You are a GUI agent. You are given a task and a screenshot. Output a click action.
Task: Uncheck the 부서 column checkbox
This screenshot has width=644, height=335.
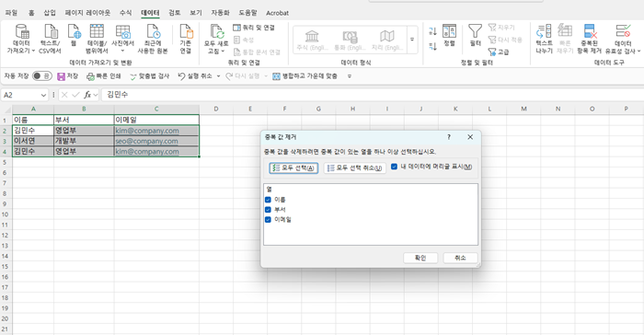[269, 209]
